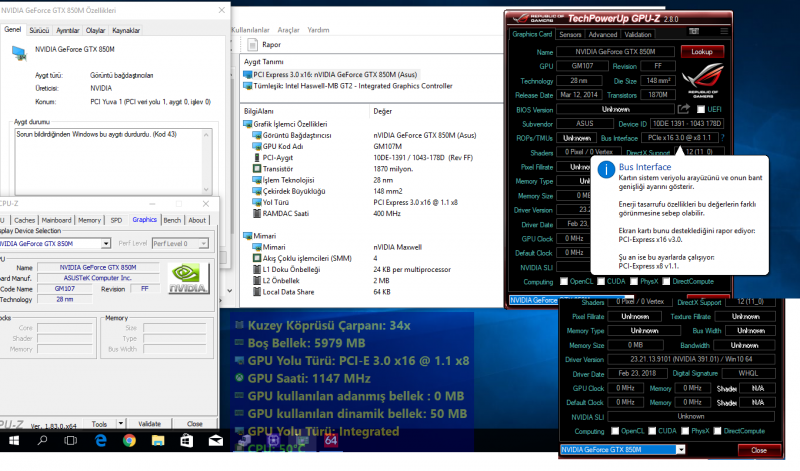Click the red Lookup button in GPU-Z
This screenshot has height=471, width=800.
[702, 52]
